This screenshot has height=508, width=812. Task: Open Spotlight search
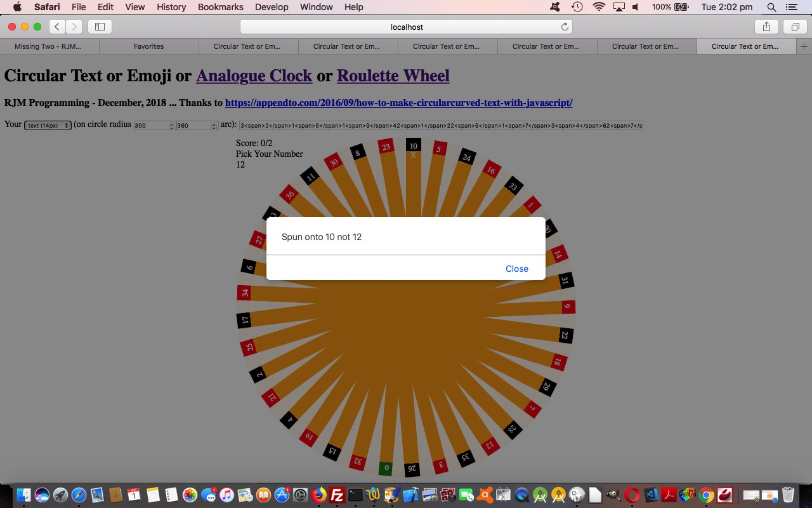click(771, 7)
